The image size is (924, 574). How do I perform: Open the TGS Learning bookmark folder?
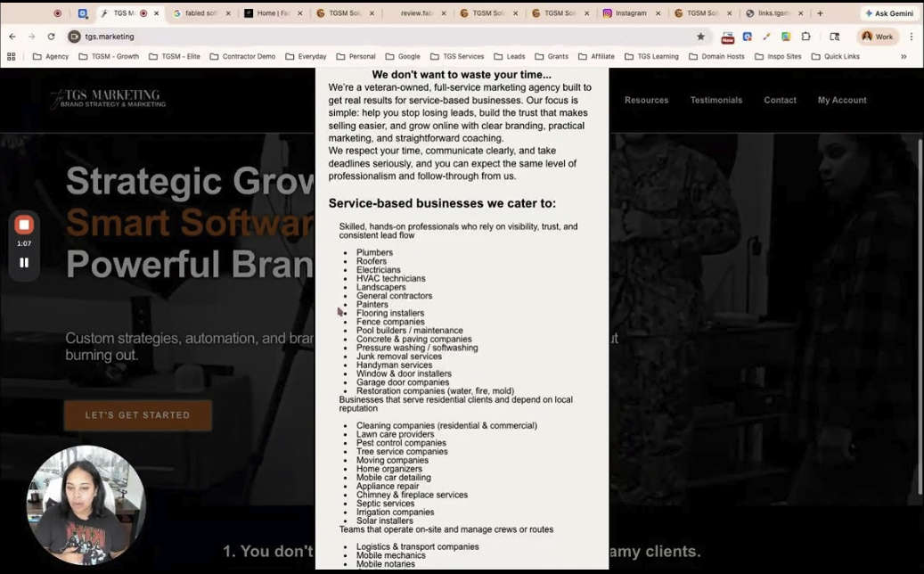(651, 56)
